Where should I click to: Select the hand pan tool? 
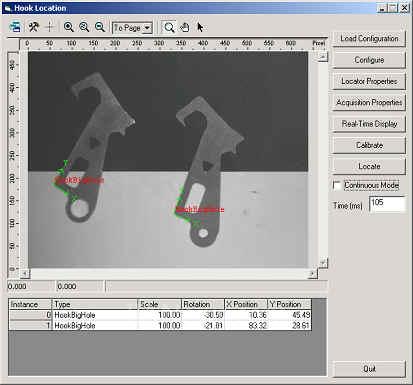click(185, 27)
